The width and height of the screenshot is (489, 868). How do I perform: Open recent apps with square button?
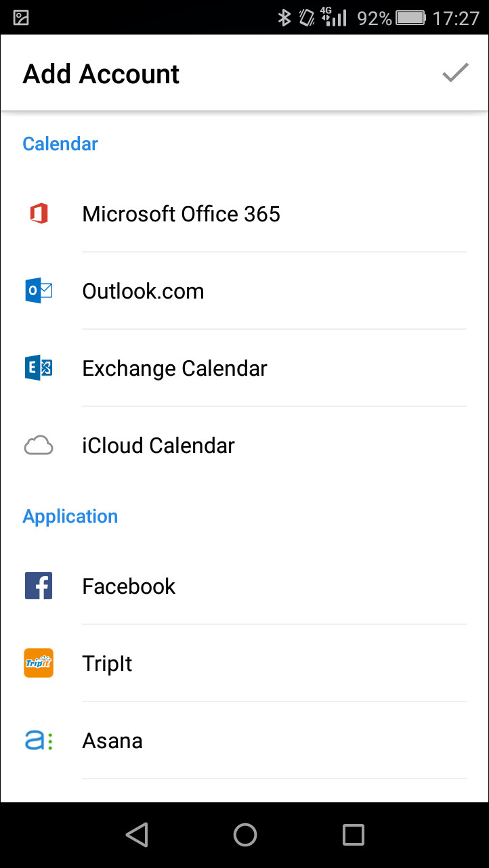[353, 835]
